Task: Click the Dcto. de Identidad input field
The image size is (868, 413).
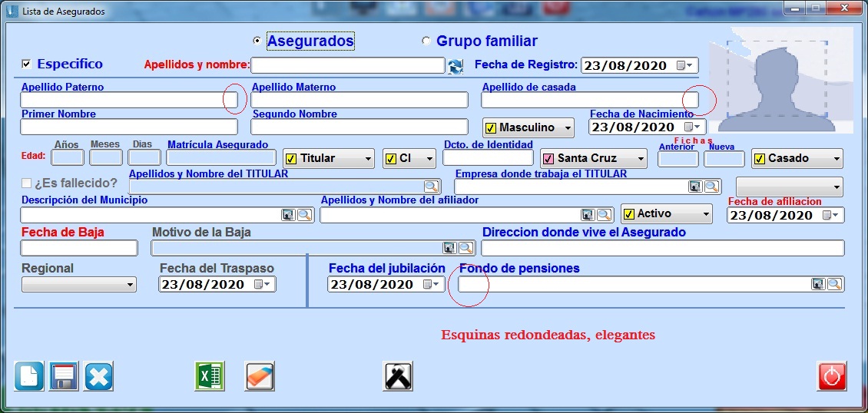Action: (488, 157)
